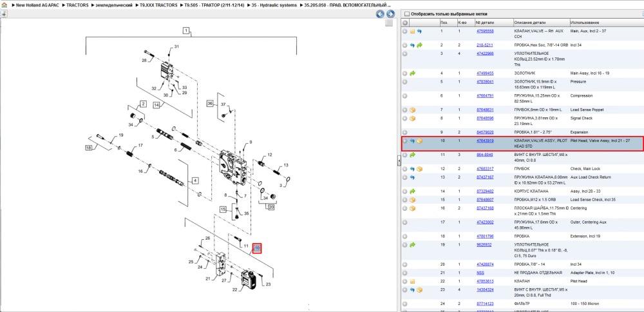Open part number 47643919 link

(x=485, y=141)
